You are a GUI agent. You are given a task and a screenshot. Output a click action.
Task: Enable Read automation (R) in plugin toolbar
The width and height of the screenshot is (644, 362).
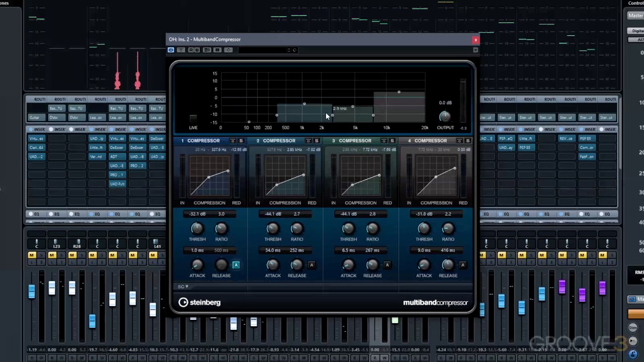191,50
